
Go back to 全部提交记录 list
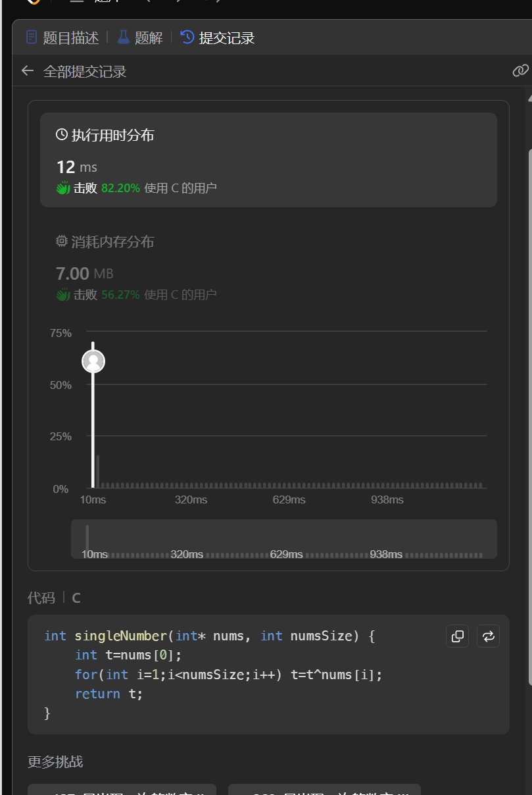(84, 72)
